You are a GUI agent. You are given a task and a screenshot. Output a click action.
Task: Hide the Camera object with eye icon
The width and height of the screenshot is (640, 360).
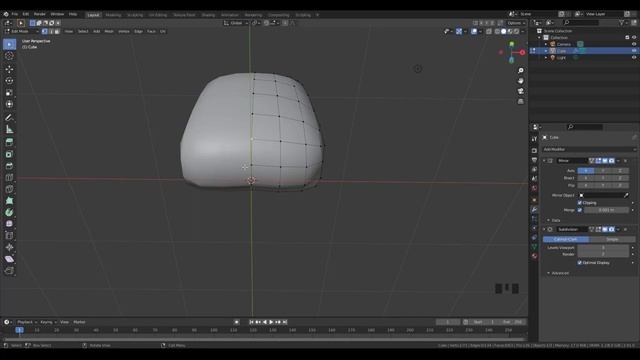pos(634,44)
